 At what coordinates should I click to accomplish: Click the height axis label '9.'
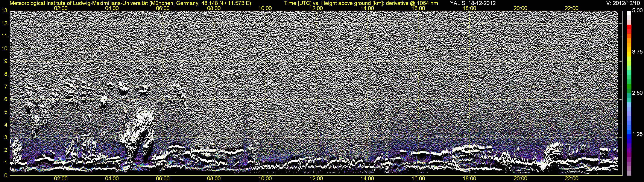[x=6, y=61]
